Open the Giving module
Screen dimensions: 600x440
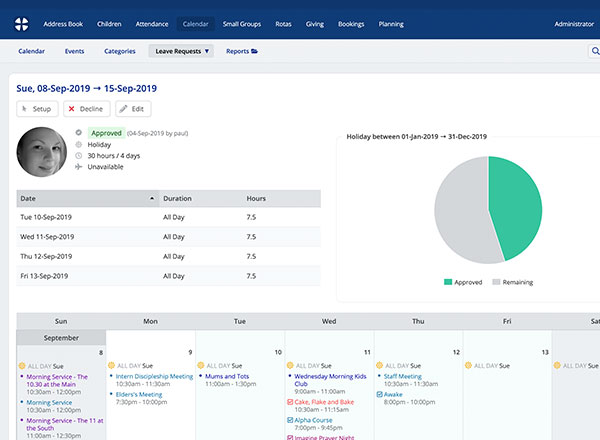tap(315, 24)
